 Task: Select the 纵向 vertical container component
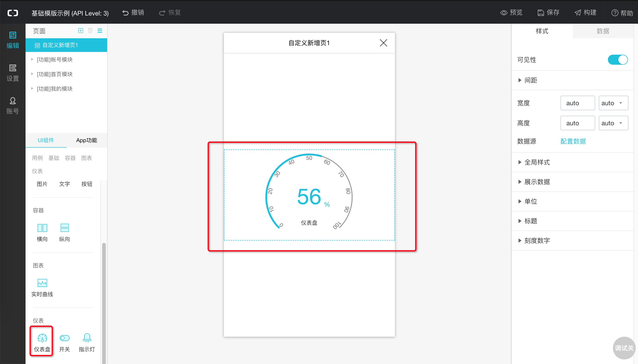tap(65, 233)
